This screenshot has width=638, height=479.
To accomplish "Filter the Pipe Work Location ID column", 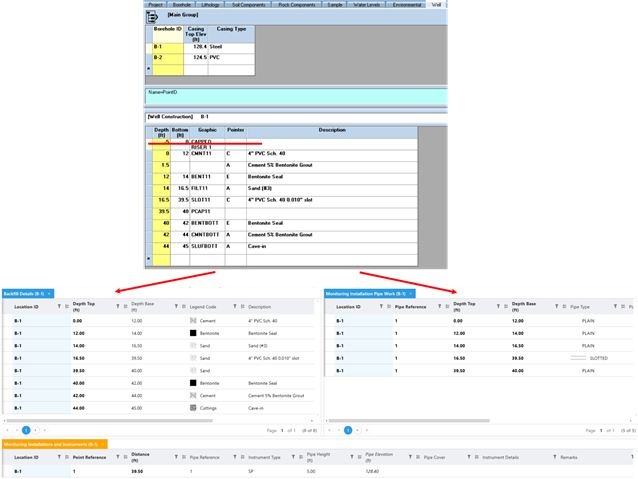I will (381, 306).
